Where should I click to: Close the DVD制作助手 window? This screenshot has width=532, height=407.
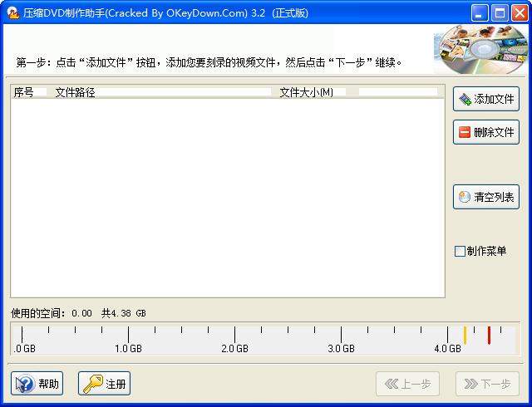point(520,13)
